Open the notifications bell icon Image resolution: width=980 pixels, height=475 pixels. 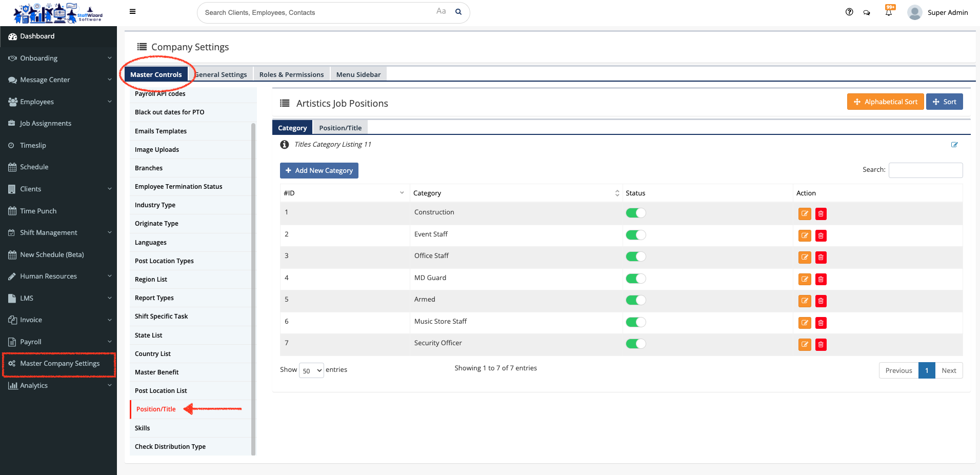[x=888, y=12]
